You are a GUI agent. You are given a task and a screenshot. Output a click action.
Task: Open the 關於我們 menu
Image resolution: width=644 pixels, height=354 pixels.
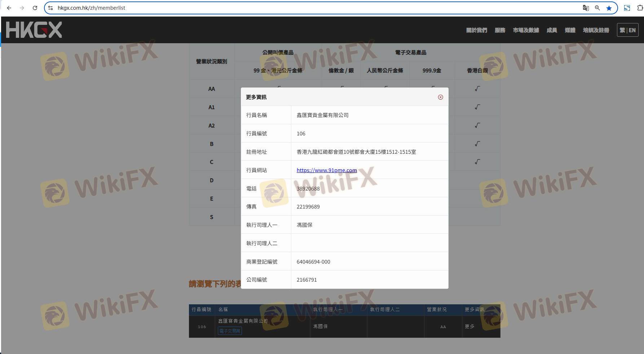tap(476, 30)
